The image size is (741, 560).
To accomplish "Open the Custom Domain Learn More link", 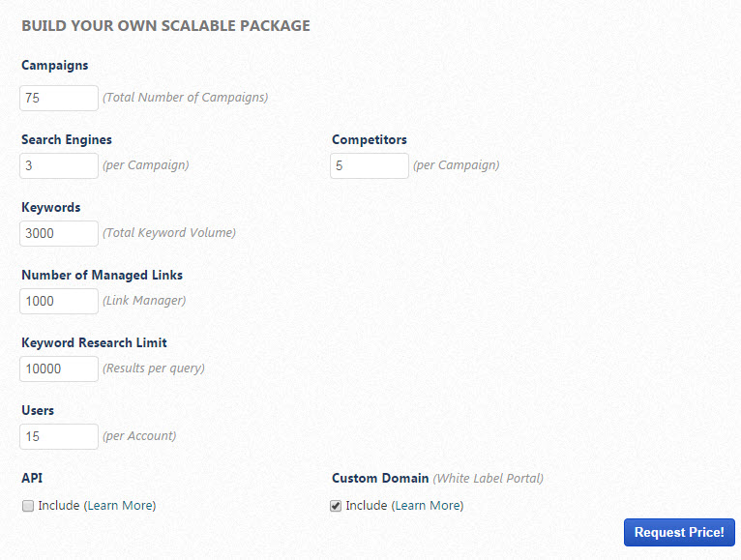I will [x=428, y=506].
